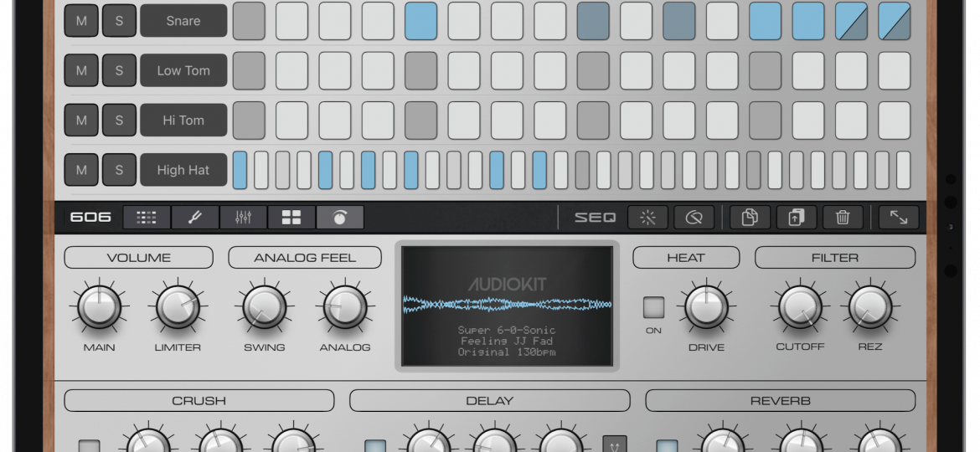Solo the Snare track
The height and width of the screenshot is (452, 980).
click(119, 21)
